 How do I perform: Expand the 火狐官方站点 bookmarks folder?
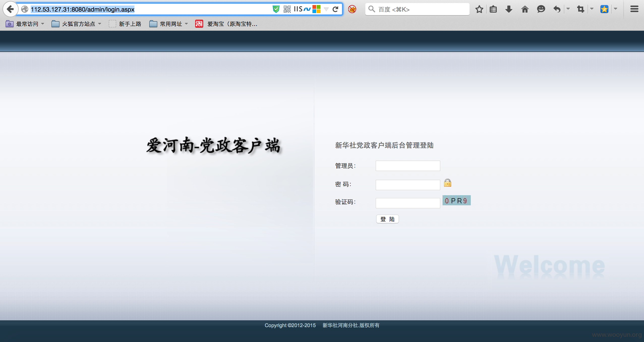(x=76, y=24)
